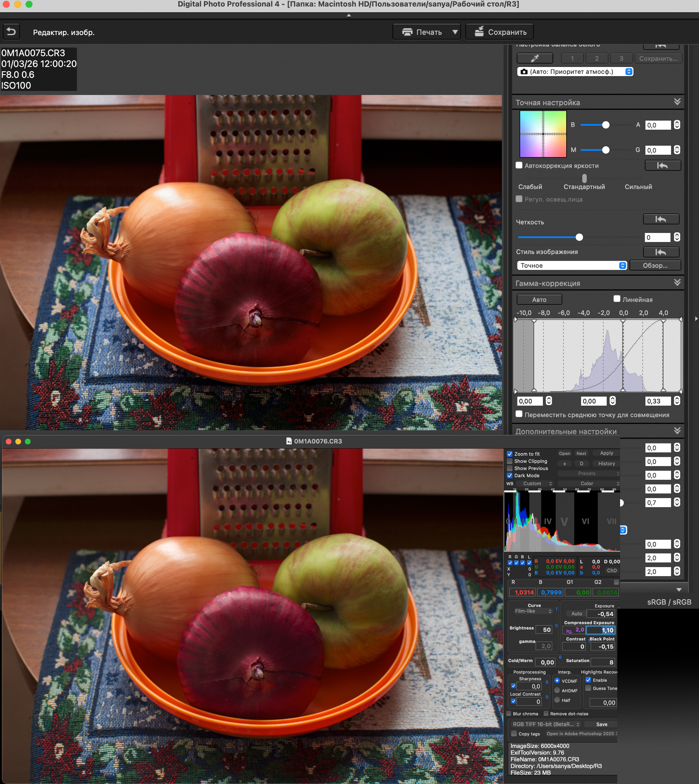Click the History button

coord(606,464)
